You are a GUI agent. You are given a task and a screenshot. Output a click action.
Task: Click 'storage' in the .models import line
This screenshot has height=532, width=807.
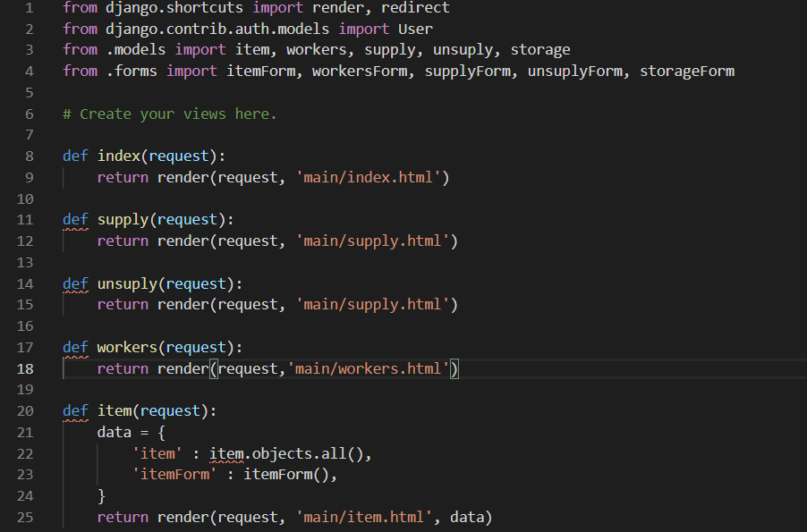(540, 50)
